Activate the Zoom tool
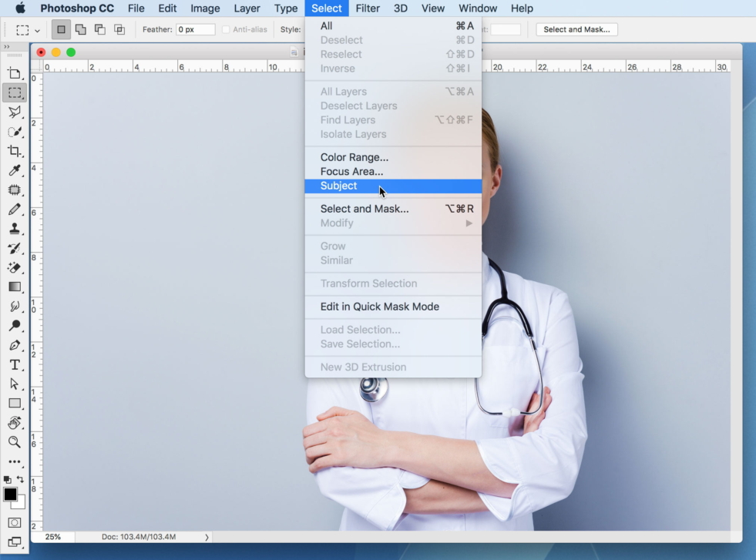 coord(15,442)
